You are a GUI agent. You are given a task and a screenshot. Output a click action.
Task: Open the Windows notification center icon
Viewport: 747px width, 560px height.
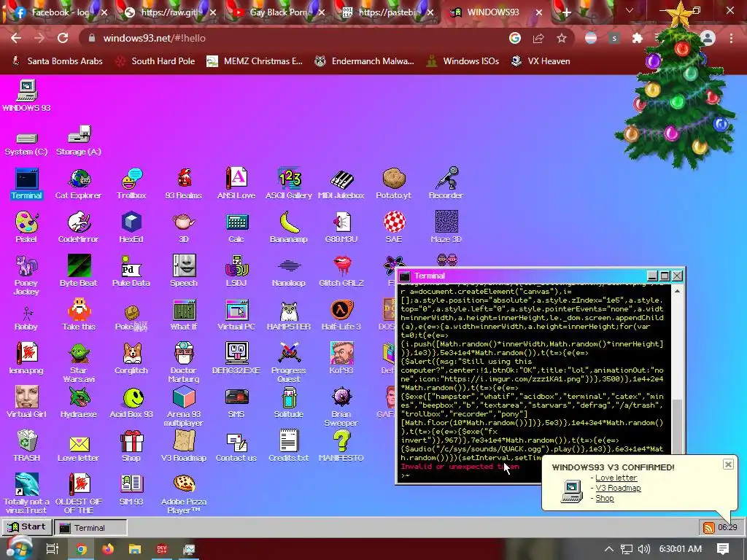(x=723, y=549)
